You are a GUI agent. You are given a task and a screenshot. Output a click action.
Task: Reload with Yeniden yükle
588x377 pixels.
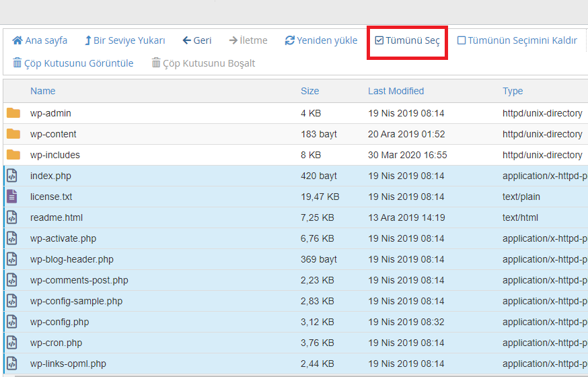tap(321, 40)
